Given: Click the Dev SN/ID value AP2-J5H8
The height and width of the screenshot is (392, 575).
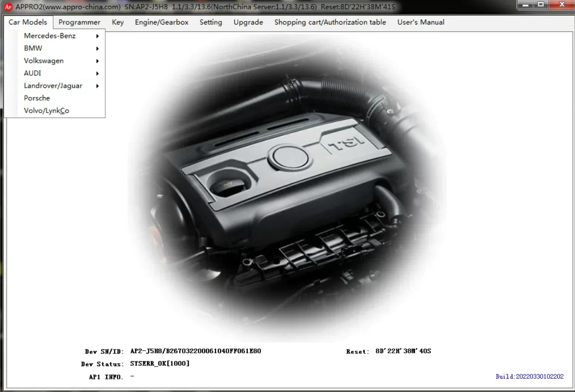Looking at the screenshot, I should click(x=196, y=351).
